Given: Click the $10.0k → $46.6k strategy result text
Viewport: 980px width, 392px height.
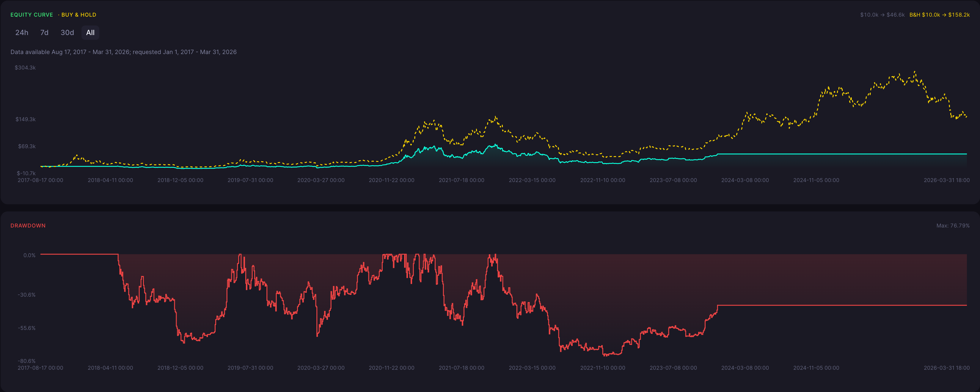Looking at the screenshot, I should (882, 15).
